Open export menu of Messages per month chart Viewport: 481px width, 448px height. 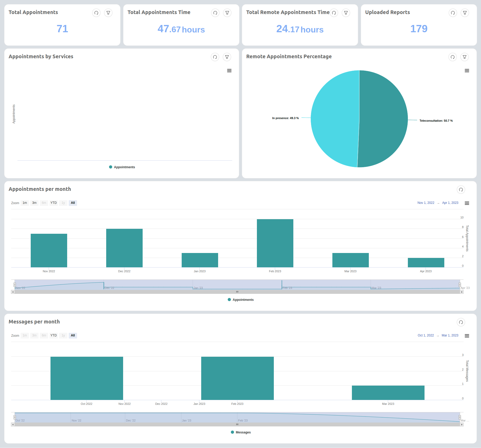point(467,336)
